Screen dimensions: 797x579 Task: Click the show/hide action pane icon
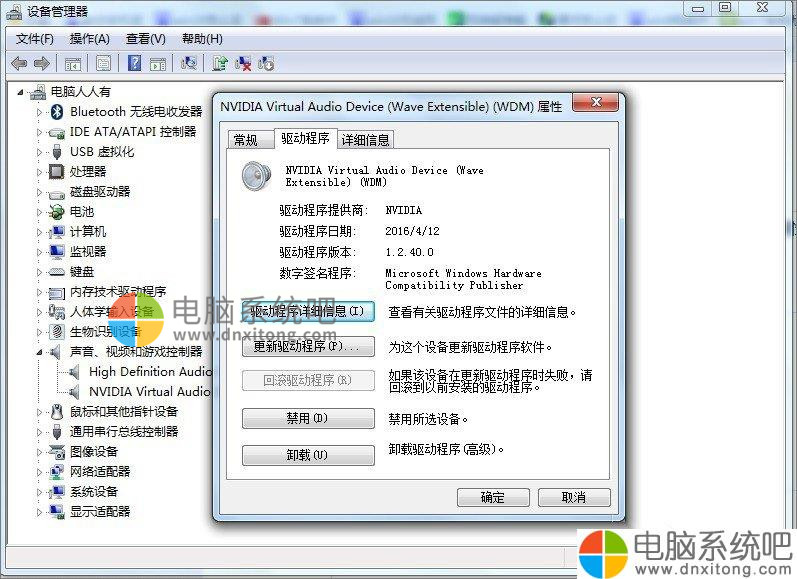(x=158, y=64)
